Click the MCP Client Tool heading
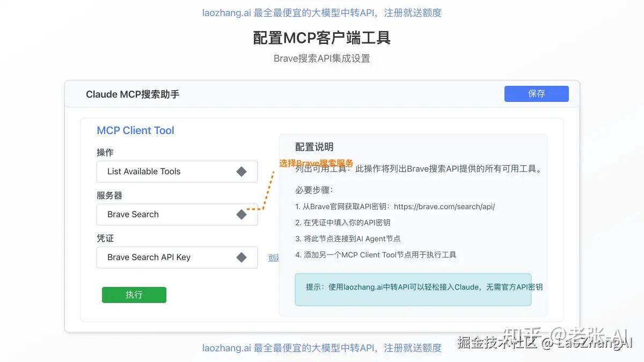 (x=135, y=130)
